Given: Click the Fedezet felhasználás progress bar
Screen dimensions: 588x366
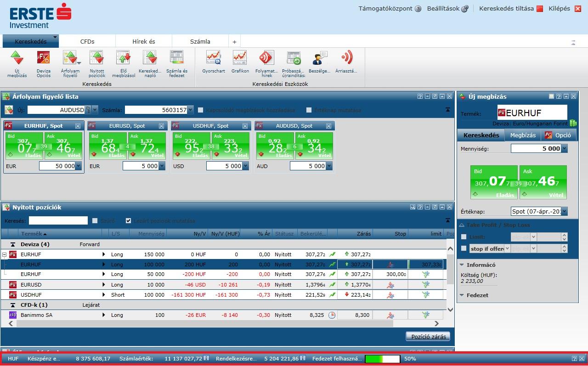Looking at the screenshot, I should (x=382, y=359).
